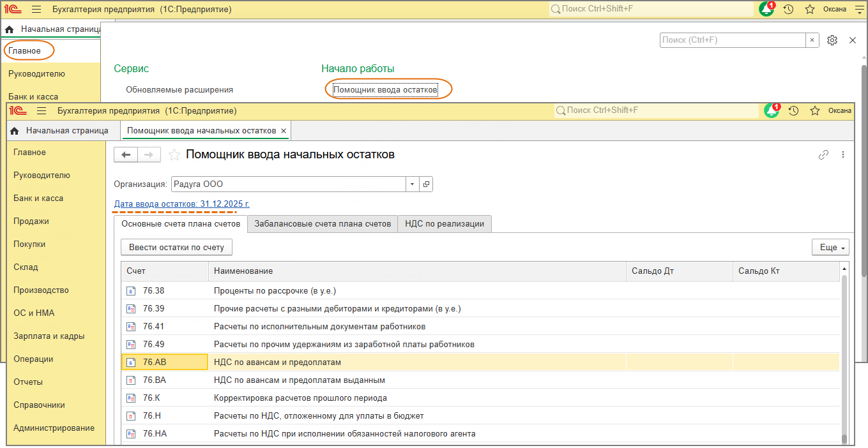Click Организация input field Радуга ООО
The height and width of the screenshot is (448, 868).
pyautogui.click(x=288, y=184)
